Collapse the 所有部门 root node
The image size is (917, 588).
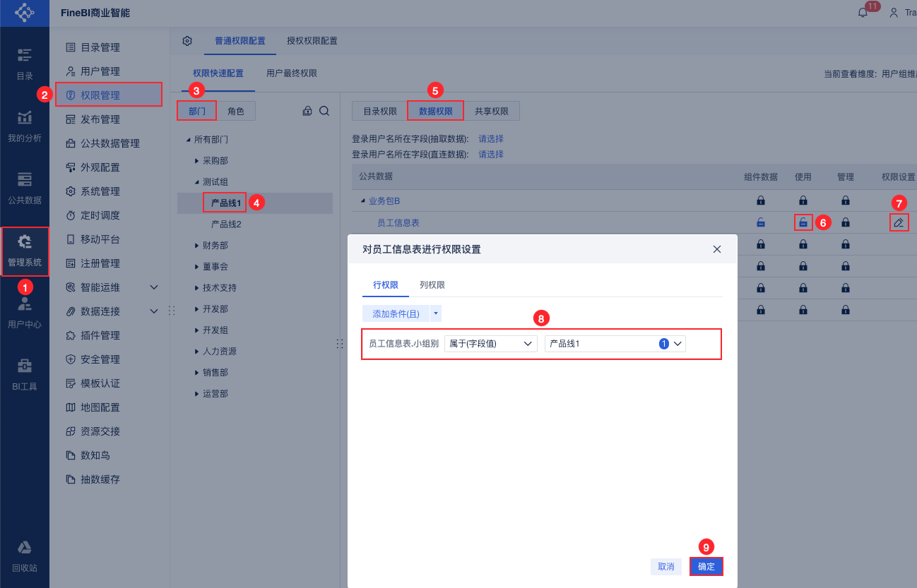[189, 140]
